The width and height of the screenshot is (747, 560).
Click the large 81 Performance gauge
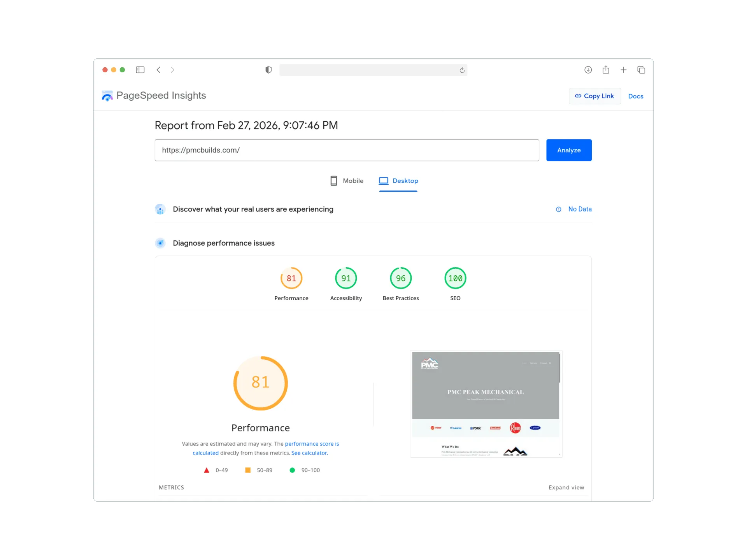click(260, 383)
